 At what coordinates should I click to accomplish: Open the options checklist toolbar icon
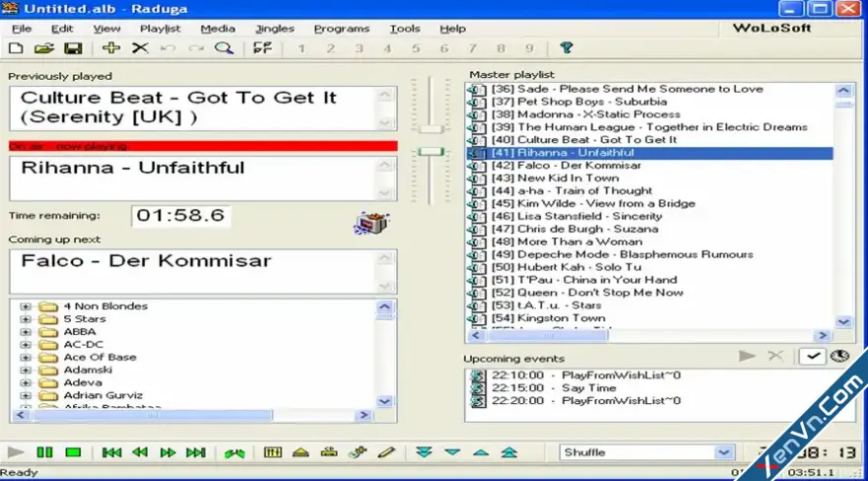pos(262,48)
